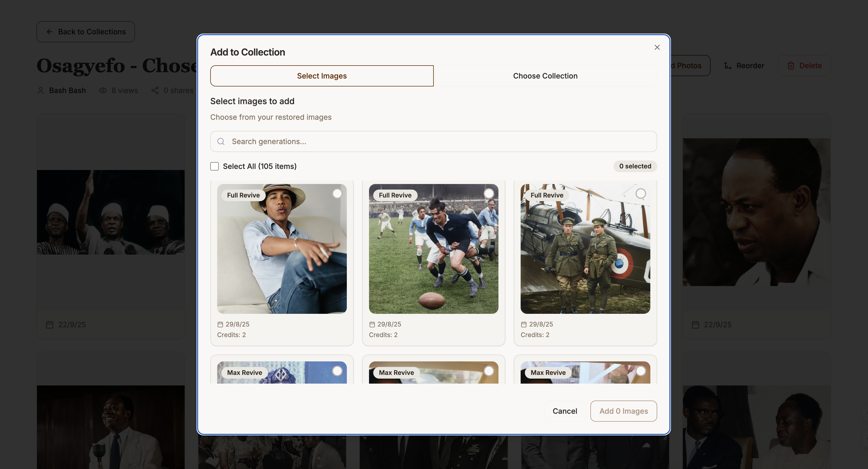The height and width of the screenshot is (469, 868).
Task: Click the eye views icon
Action: click(103, 90)
